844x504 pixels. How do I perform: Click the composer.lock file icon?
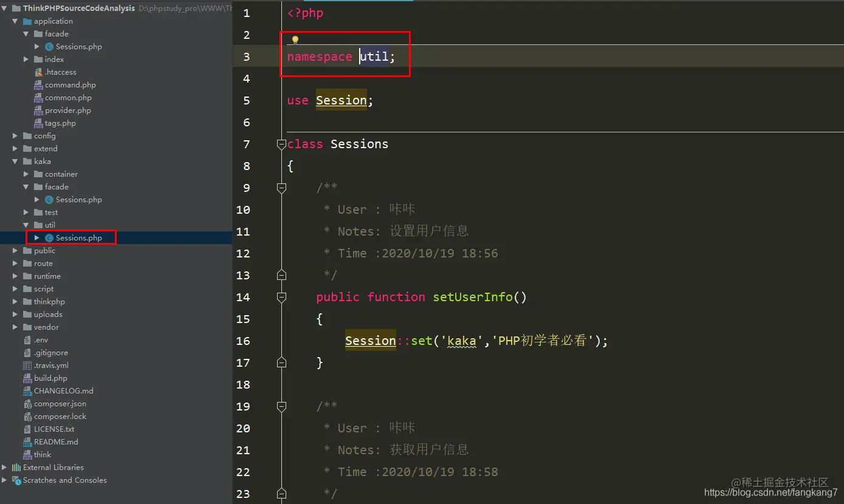(x=27, y=417)
